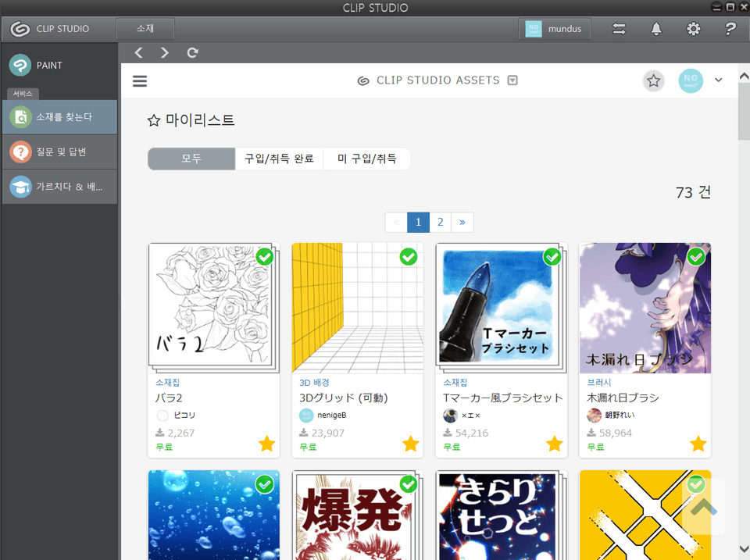
Task: Click the browser back arrow
Action: click(139, 53)
